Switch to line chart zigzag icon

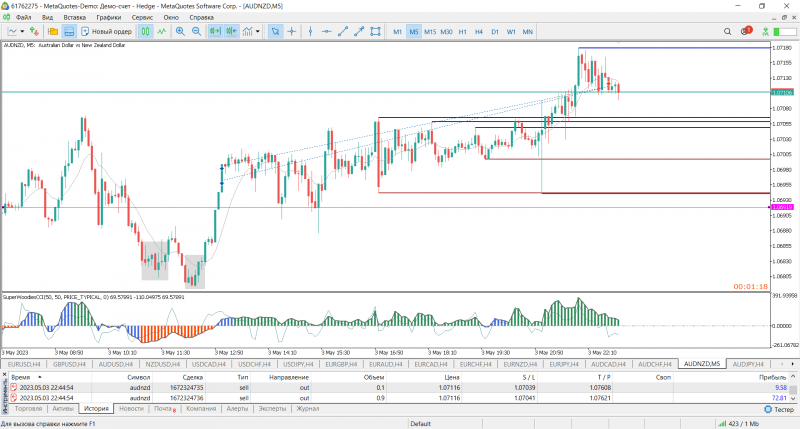tap(162, 32)
